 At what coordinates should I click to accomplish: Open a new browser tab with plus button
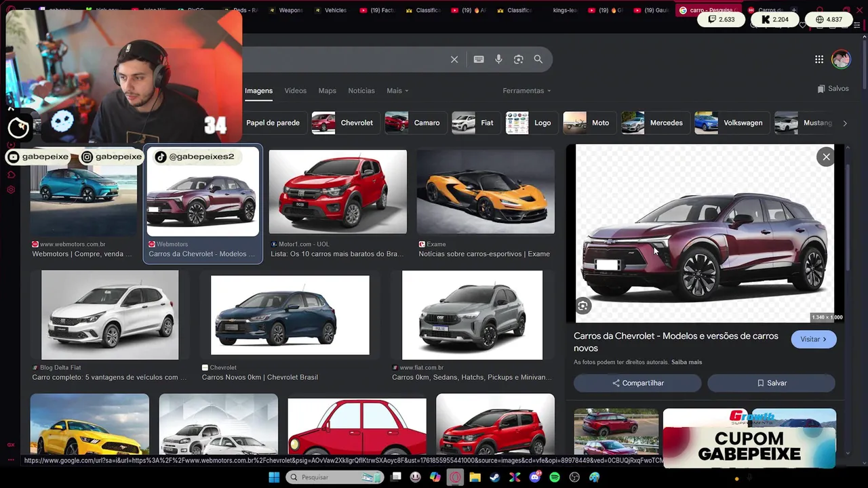pos(794,10)
